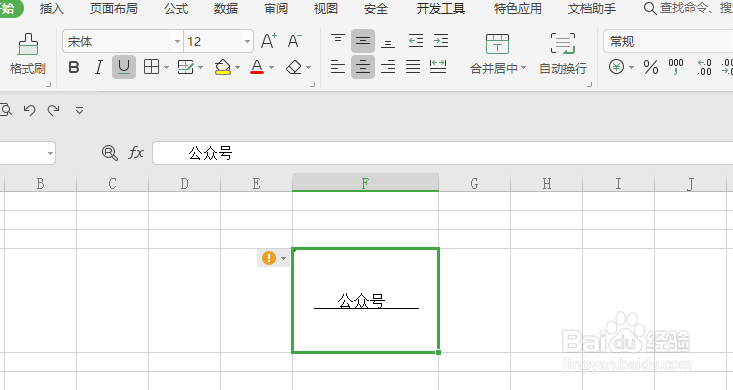Viewport: 733px width, 390px height.
Task: Select column D header
Action: tap(184, 183)
